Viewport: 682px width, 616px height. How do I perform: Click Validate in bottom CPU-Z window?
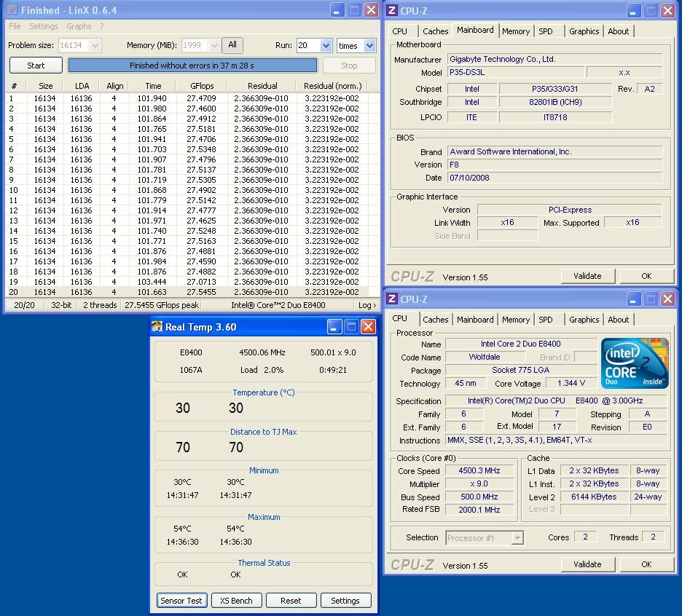pos(587,564)
